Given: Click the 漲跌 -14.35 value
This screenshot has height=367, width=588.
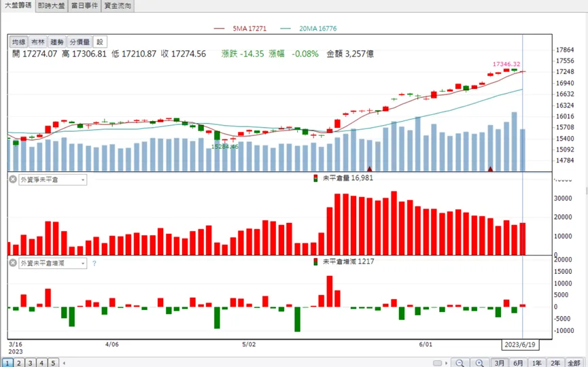Looking at the screenshot, I should [243, 54].
